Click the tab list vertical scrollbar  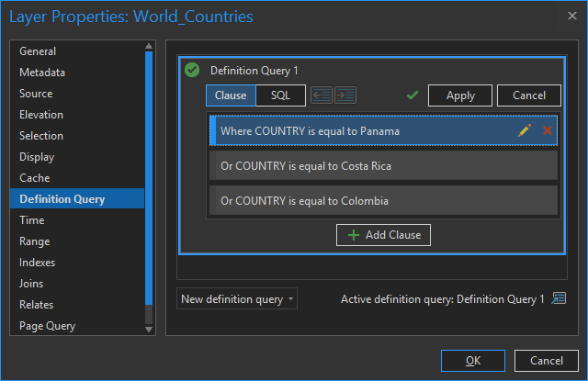click(x=150, y=184)
